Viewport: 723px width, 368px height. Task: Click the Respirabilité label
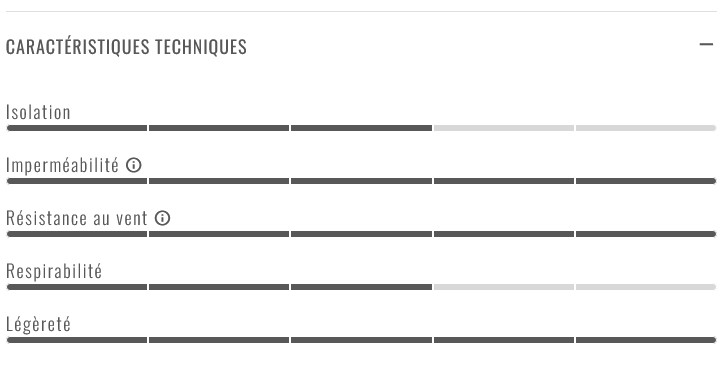[54, 271]
